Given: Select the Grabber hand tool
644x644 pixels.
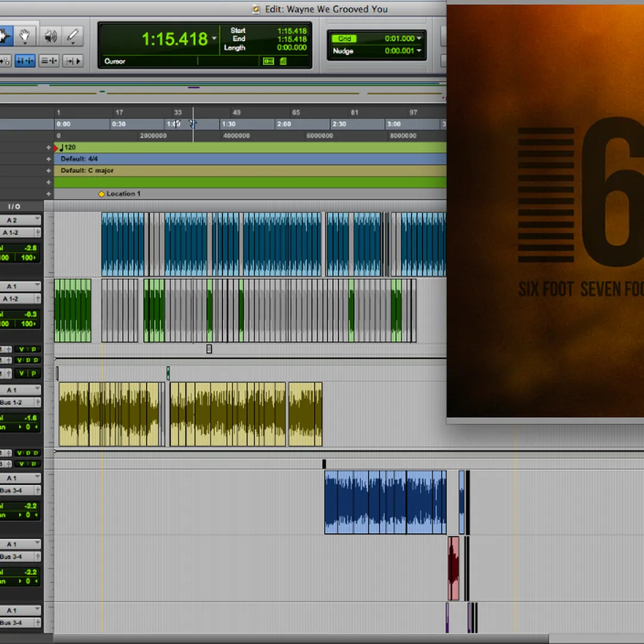Looking at the screenshot, I should pos(24,36).
